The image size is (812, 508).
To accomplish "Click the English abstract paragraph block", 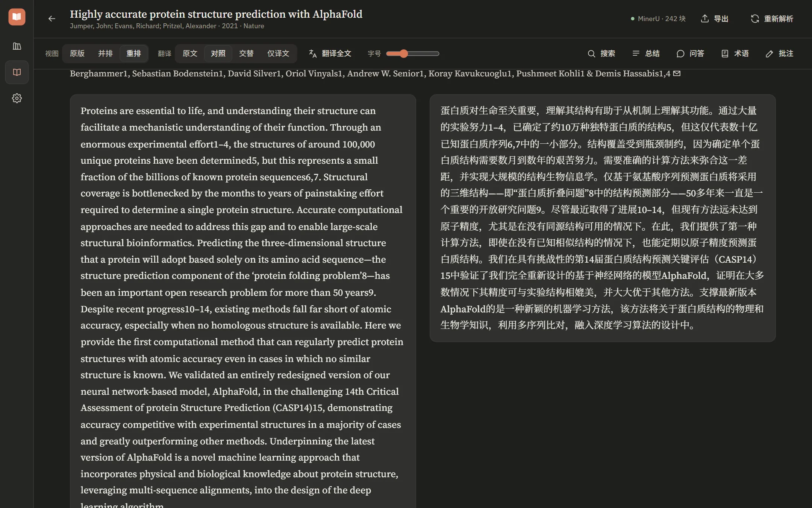I will 243,301.
